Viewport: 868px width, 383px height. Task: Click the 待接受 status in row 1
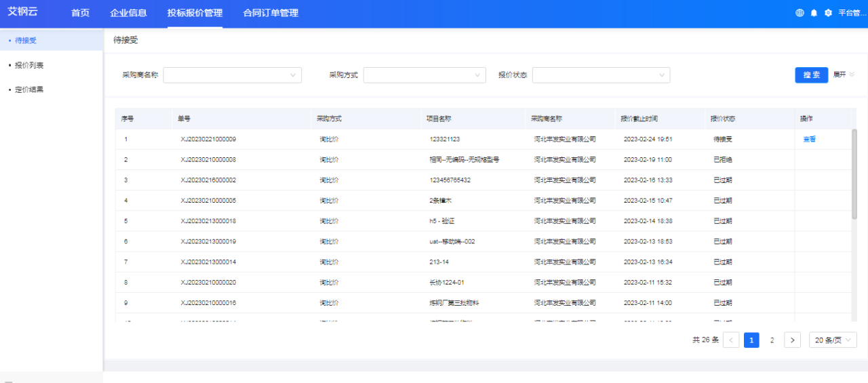[723, 139]
